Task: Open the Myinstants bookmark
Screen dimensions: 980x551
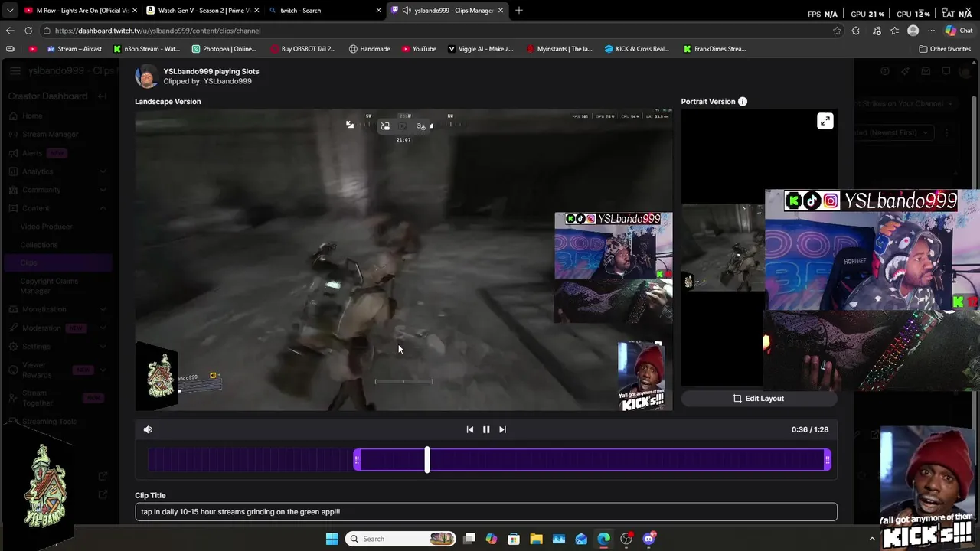Action: pos(559,48)
